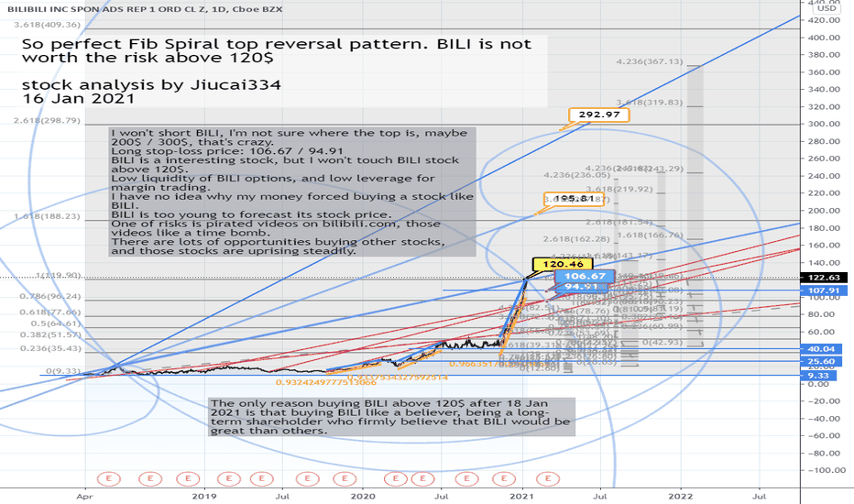854x504 pixels.
Task: Click Fib level 0.618(77.66)
Action: tap(50, 312)
